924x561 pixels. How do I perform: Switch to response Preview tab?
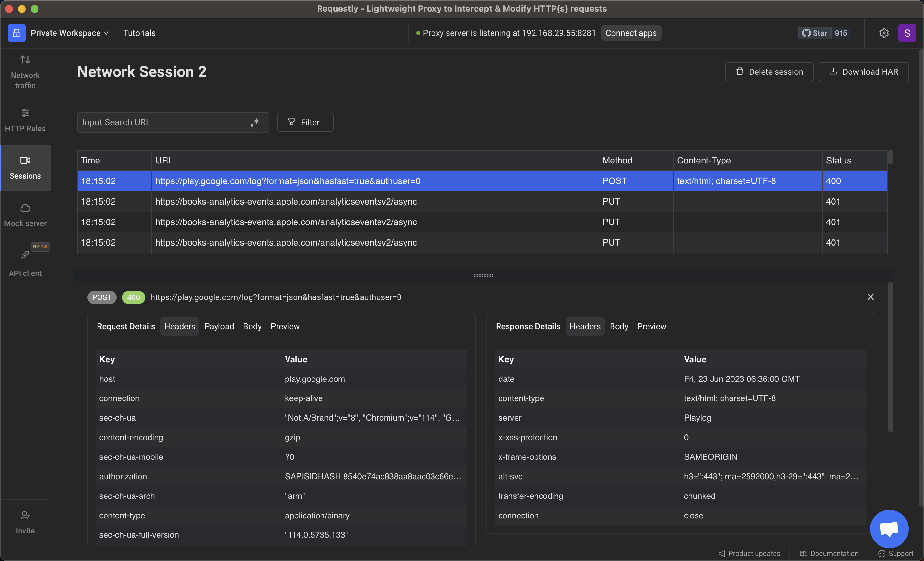[652, 326]
